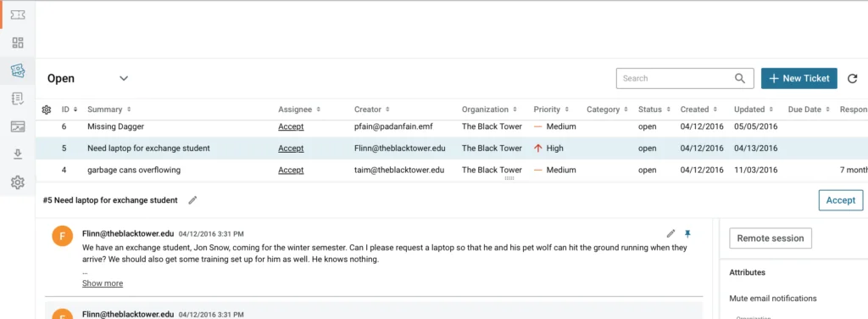The image size is (868, 319).
Task: Click the table column settings gear icon
Action: click(x=47, y=109)
